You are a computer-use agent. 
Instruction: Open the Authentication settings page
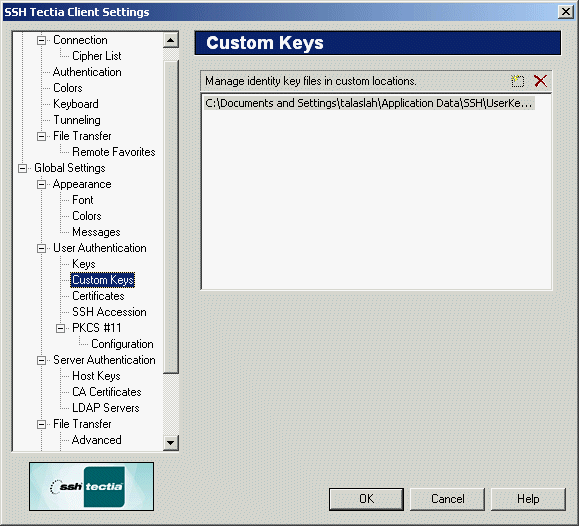tap(87, 72)
